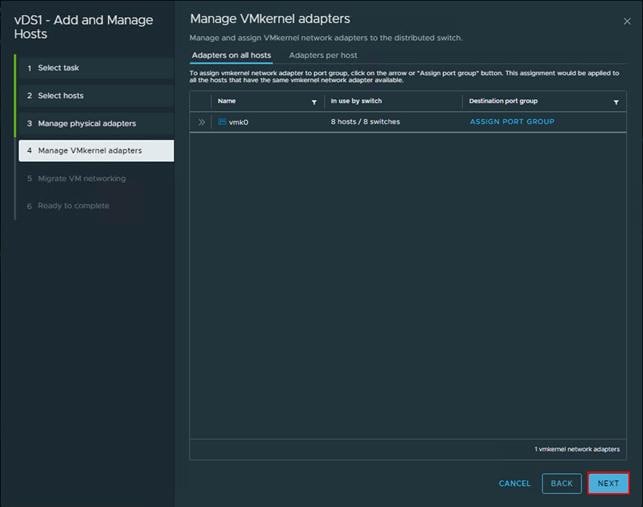Switch to Adapters per host tab

(x=323, y=55)
